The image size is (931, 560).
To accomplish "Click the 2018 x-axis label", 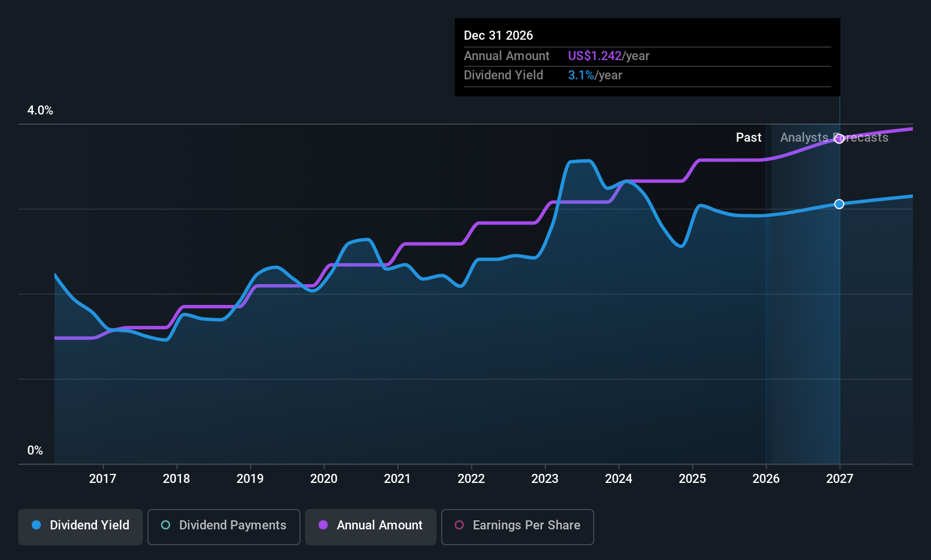I will [176, 479].
